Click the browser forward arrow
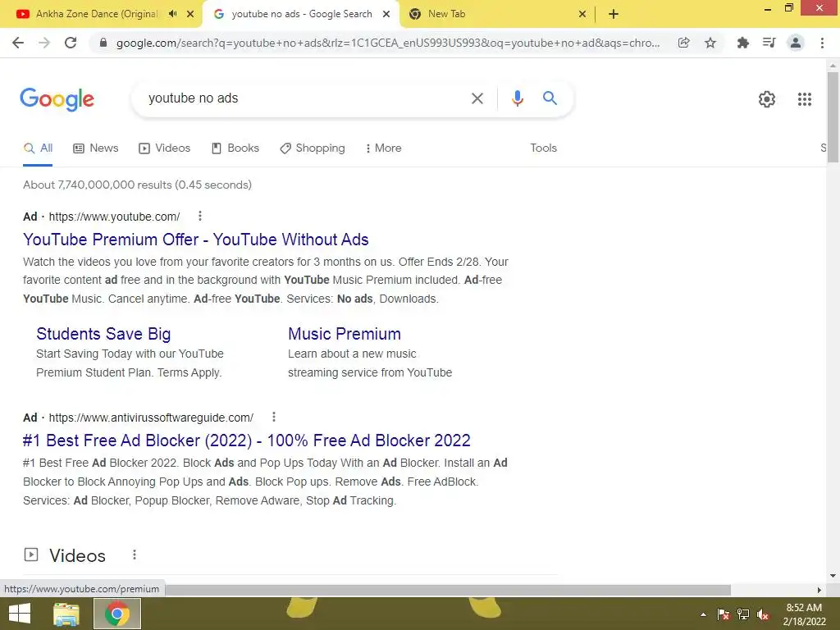The width and height of the screenshot is (840, 630). pyautogui.click(x=44, y=43)
